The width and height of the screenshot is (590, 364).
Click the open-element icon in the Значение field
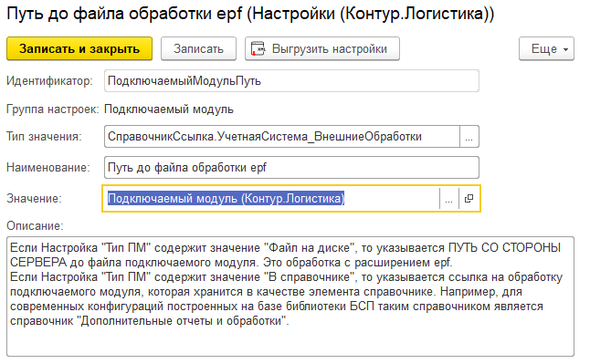469,199
